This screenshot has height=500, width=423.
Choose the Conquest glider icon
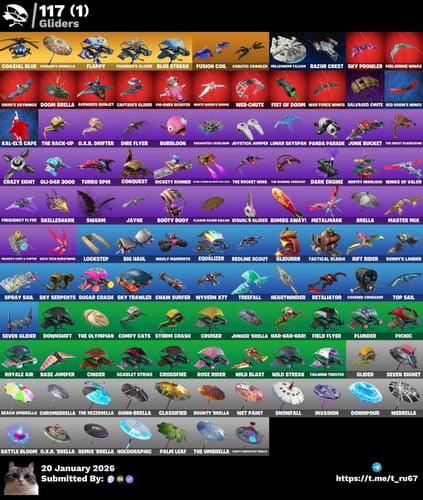pyautogui.click(x=134, y=167)
